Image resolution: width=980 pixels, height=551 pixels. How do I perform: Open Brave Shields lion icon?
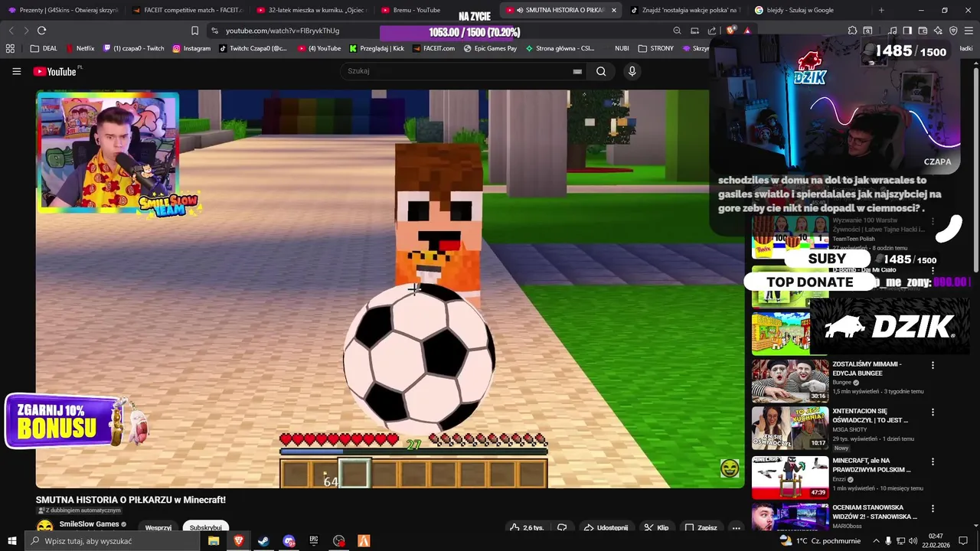[730, 31]
